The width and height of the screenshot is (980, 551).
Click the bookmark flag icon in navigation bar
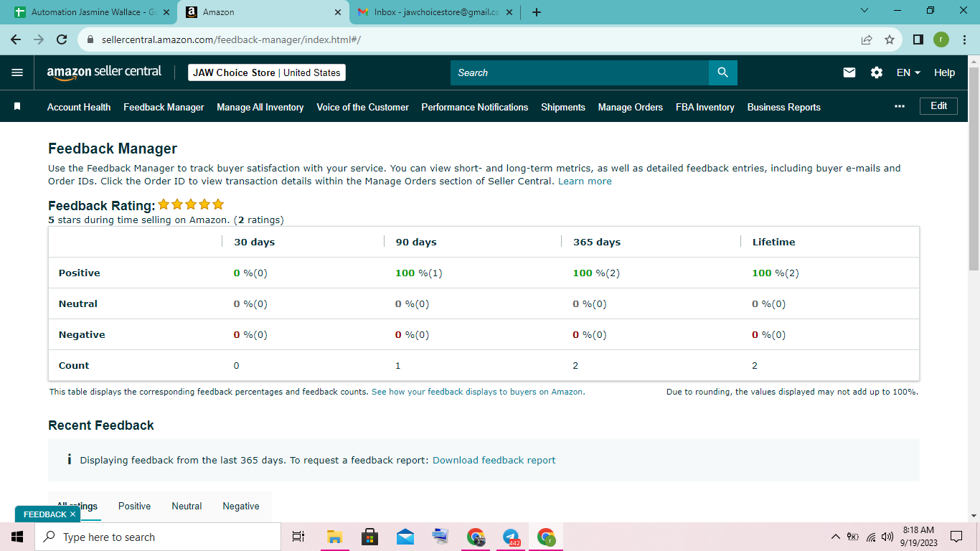17,107
